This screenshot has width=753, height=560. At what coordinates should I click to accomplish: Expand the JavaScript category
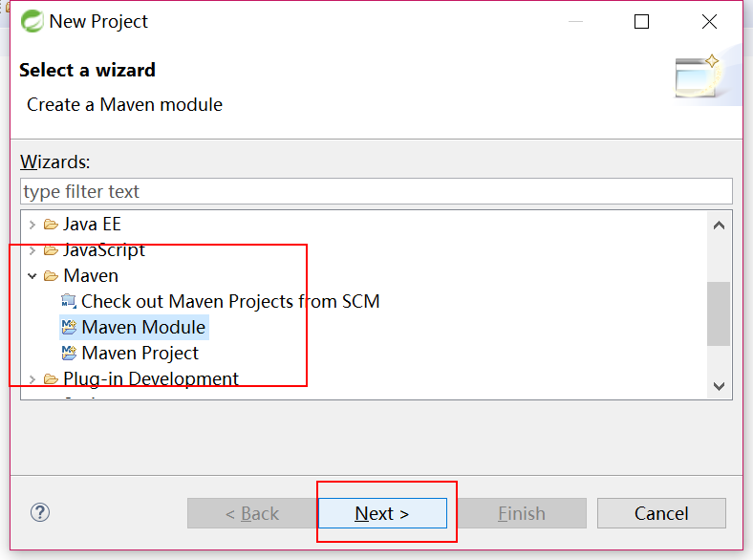click(32, 250)
